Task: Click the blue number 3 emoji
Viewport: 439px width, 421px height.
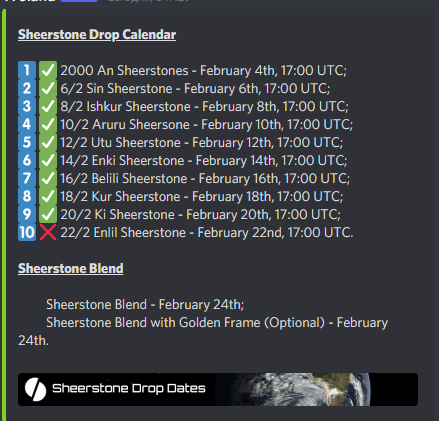Action: (x=27, y=106)
